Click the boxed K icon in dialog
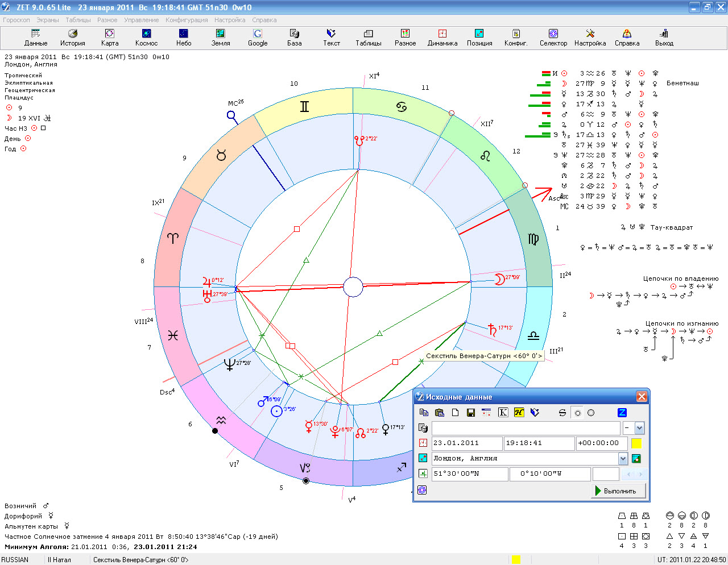Viewport: 728px width, 565px height. click(503, 413)
